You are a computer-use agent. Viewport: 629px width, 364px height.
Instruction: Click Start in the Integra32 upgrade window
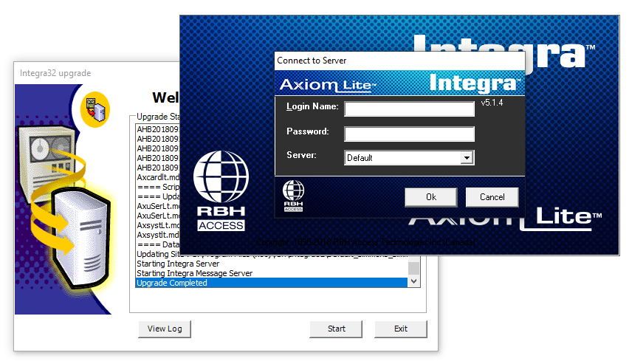click(336, 329)
